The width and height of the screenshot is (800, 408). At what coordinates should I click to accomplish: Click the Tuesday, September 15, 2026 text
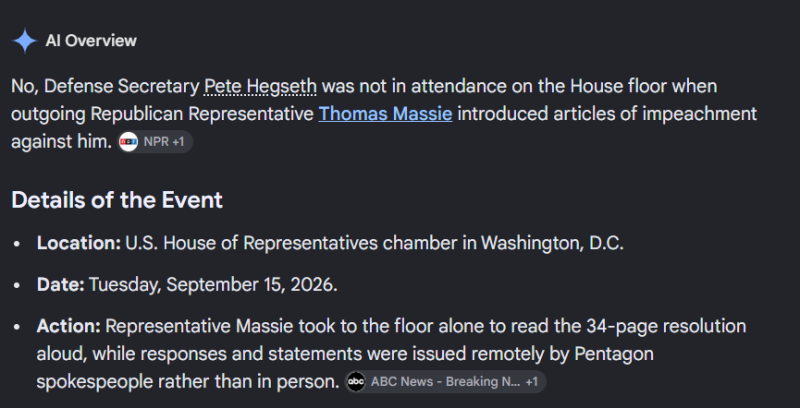(x=213, y=284)
